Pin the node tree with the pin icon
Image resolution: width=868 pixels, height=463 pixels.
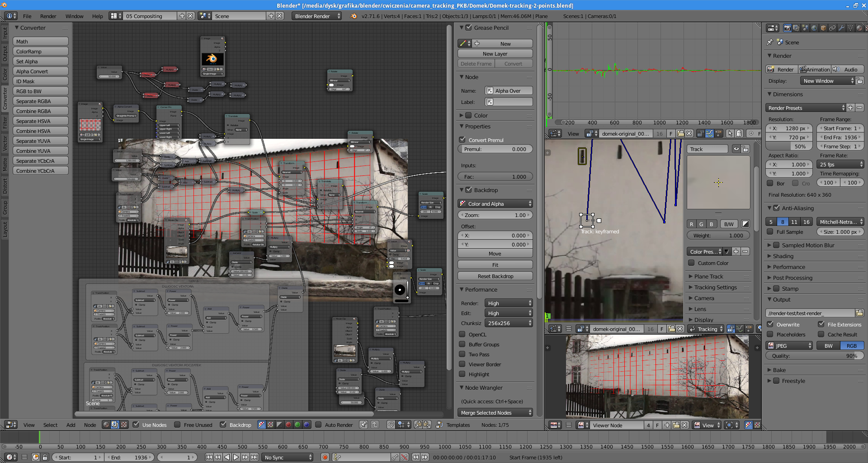pos(363,425)
